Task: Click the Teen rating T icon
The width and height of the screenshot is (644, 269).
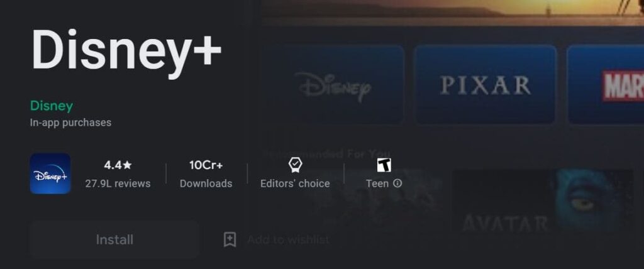Action: coord(384,165)
